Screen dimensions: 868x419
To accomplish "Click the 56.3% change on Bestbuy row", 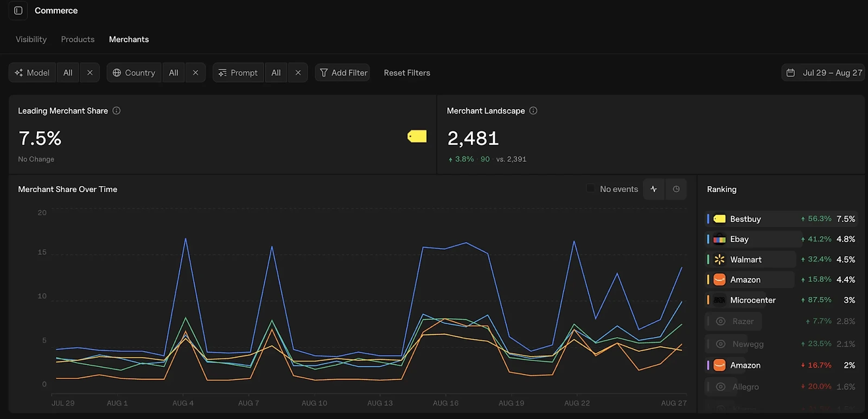I will tap(816, 219).
